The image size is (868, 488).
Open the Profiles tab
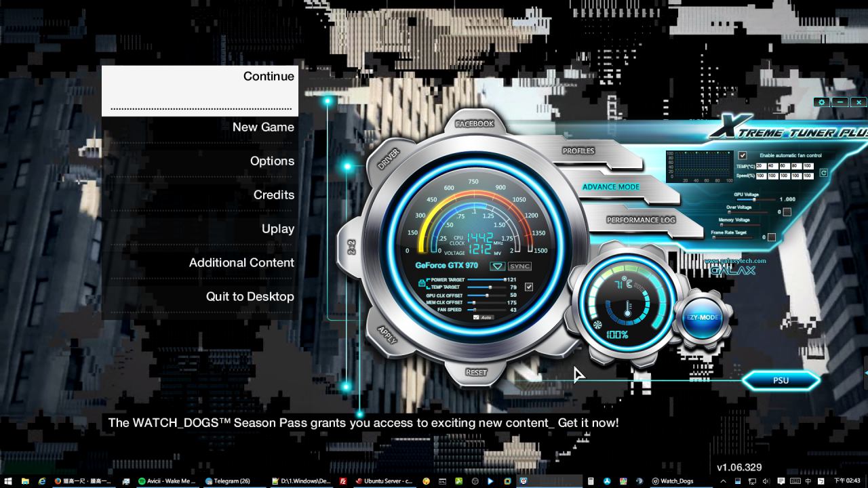point(578,151)
